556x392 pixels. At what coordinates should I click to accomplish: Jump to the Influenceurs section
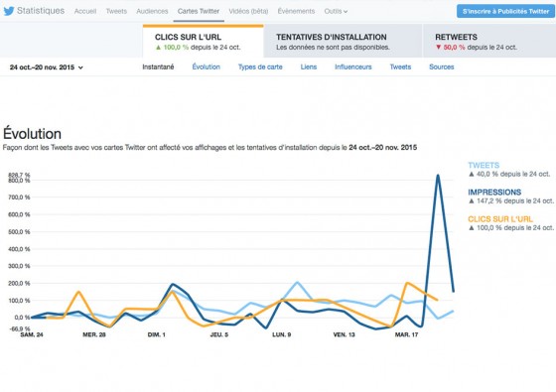click(x=353, y=67)
